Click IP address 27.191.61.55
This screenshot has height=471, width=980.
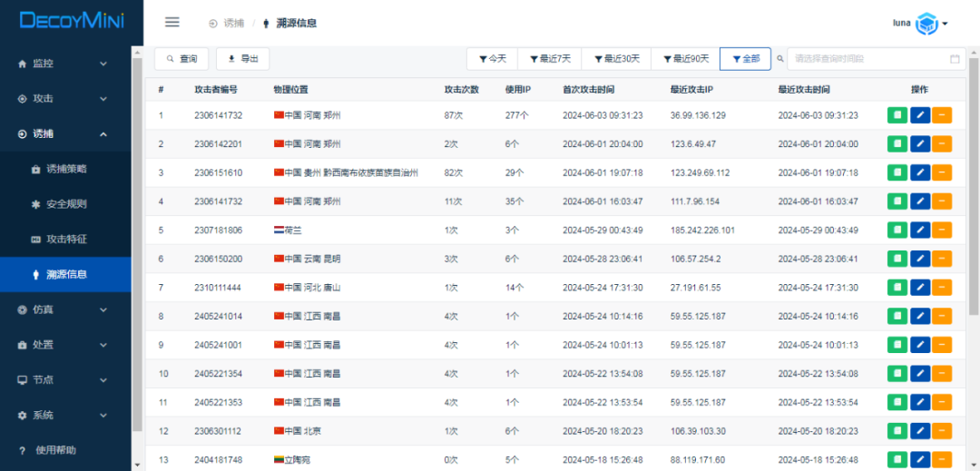pyautogui.click(x=695, y=288)
